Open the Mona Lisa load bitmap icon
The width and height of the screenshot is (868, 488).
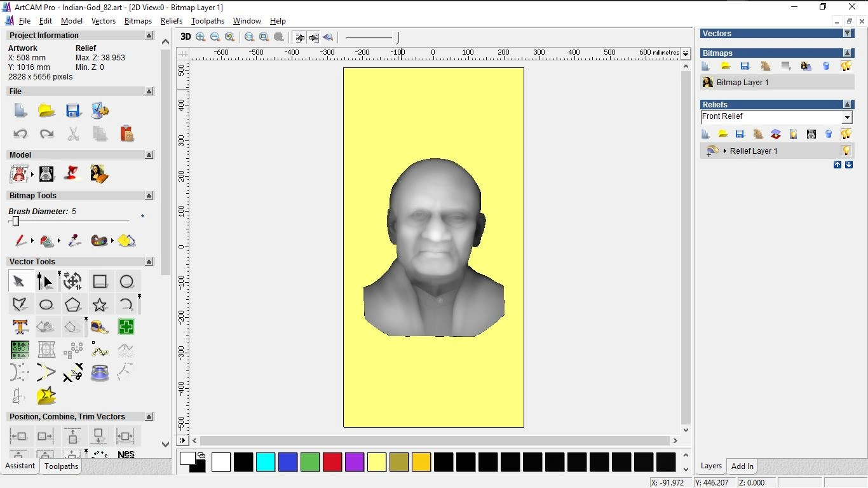[x=806, y=65]
